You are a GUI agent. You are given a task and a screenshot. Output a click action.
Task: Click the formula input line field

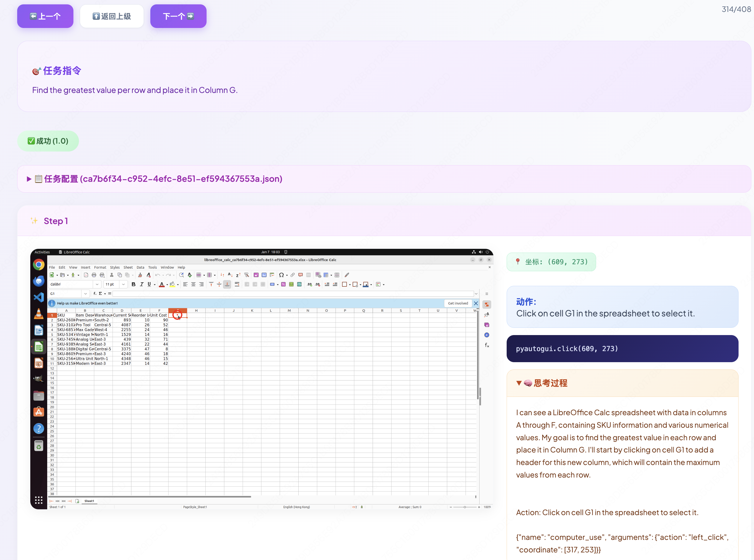coord(291,294)
